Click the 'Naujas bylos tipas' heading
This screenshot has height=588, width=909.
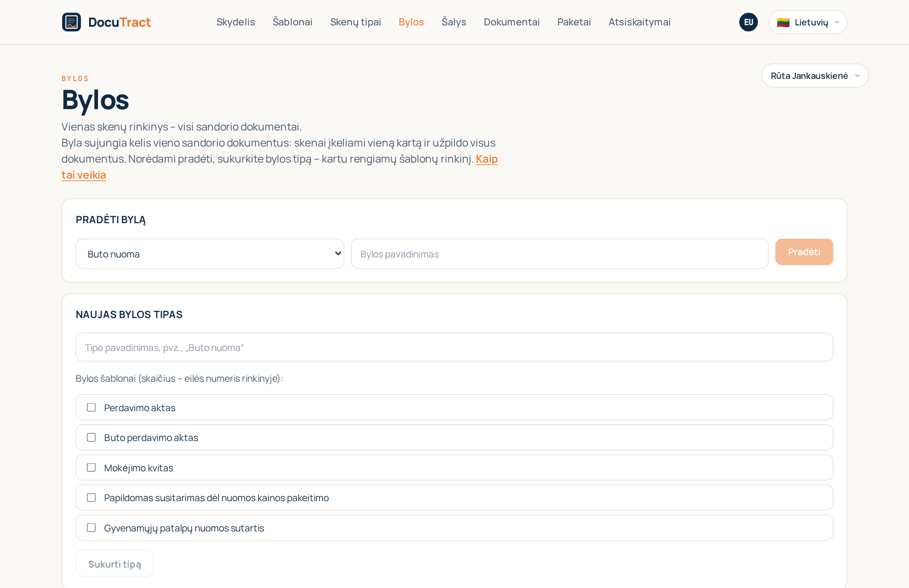click(x=129, y=314)
